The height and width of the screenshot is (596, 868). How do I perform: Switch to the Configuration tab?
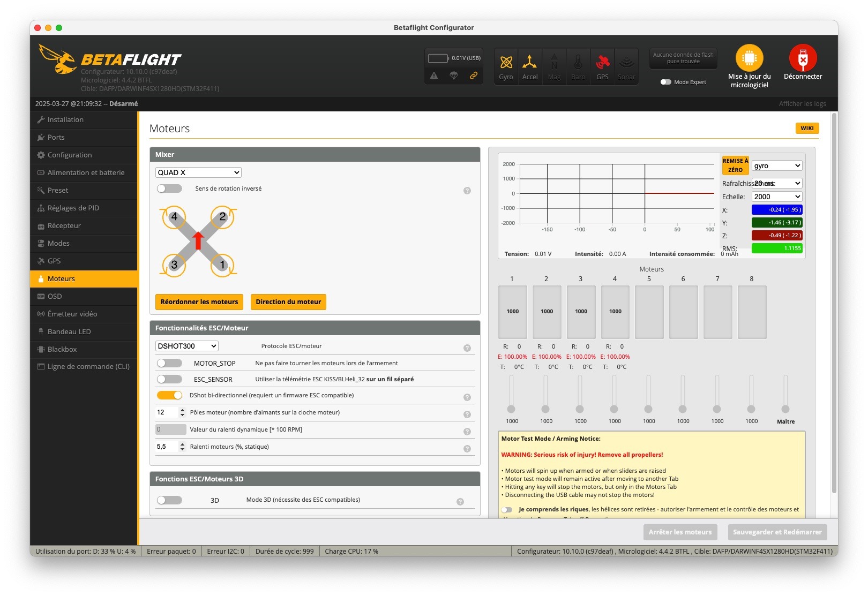(84, 155)
